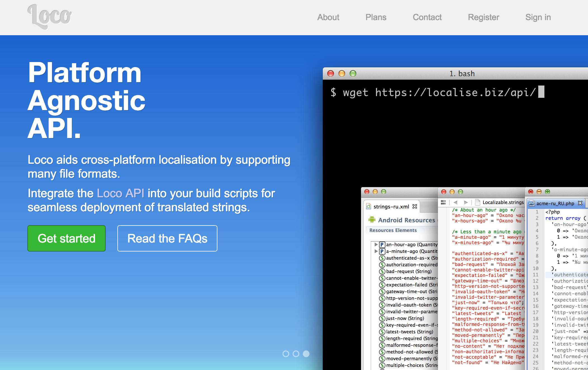Expand the a-minute-ago tree item
This screenshot has height=370, width=588.
click(376, 251)
